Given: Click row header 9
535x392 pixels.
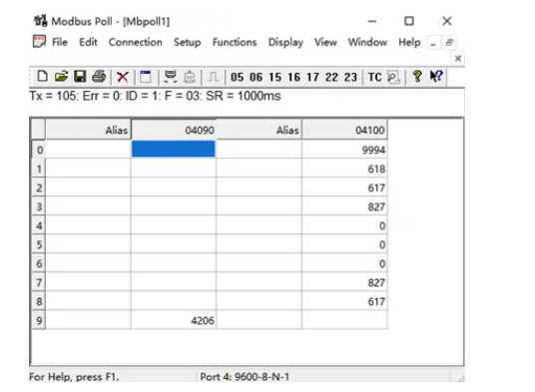Looking at the screenshot, I should [x=39, y=320].
